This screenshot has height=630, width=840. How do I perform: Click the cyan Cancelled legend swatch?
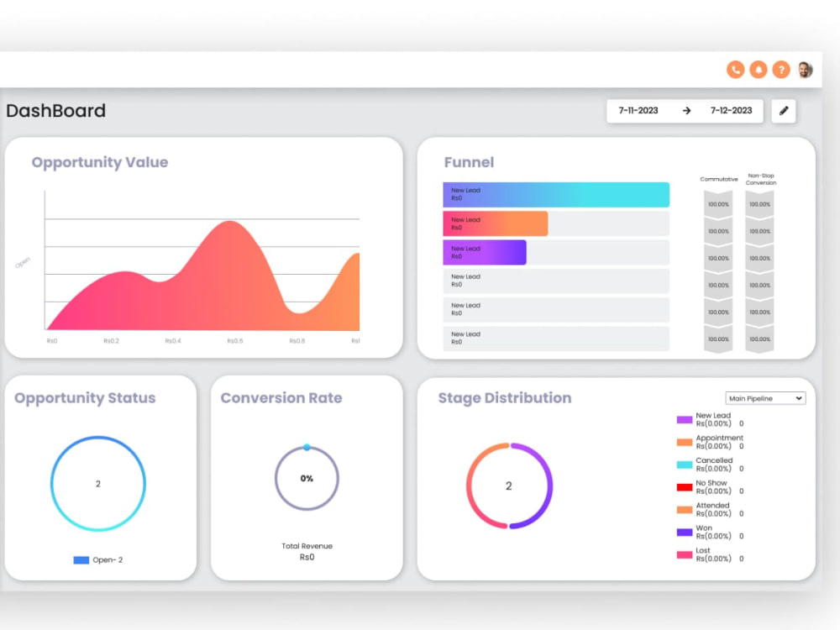pyautogui.click(x=685, y=465)
